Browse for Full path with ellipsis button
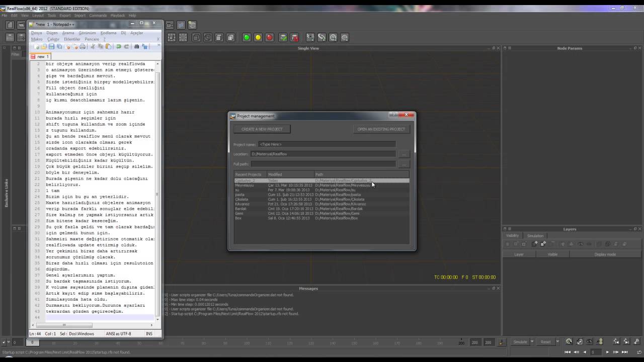 point(404,164)
